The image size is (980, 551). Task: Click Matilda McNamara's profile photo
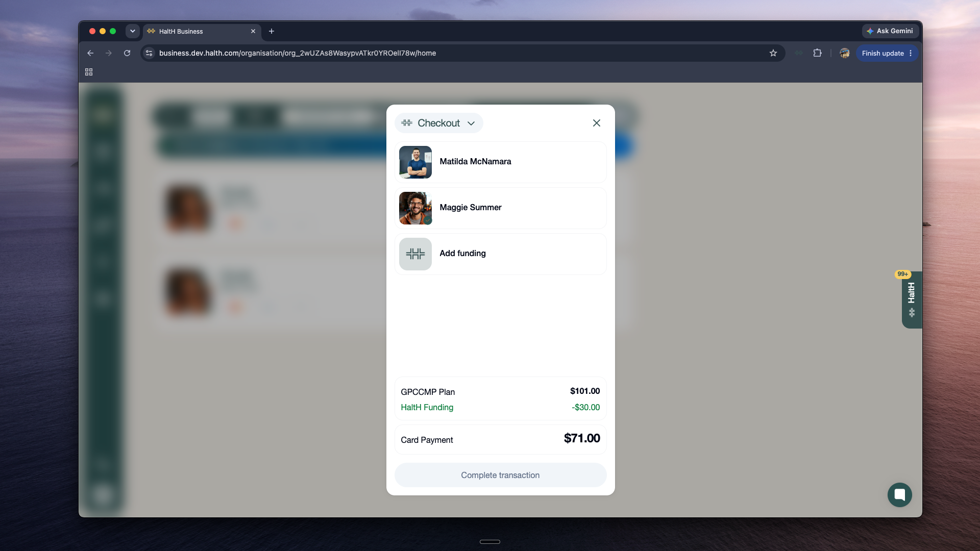tap(415, 162)
